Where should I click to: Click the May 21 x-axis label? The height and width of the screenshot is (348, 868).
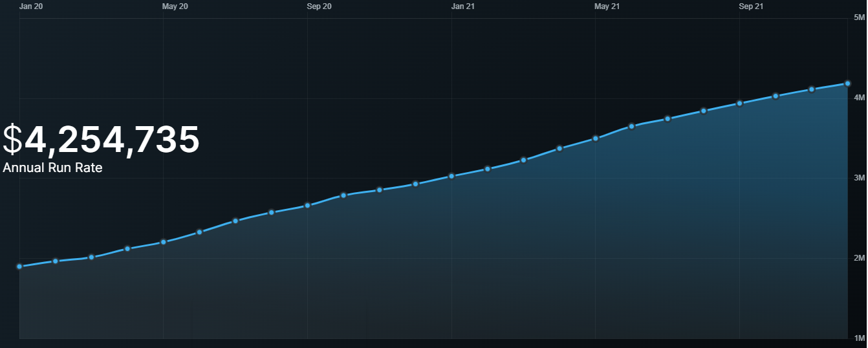(607, 6)
